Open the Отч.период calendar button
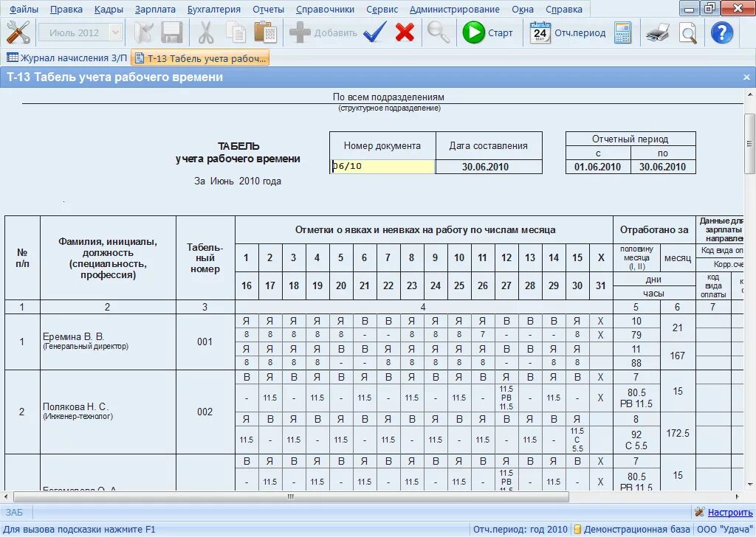Viewport: 756px width, 537px height. [568, 32]
